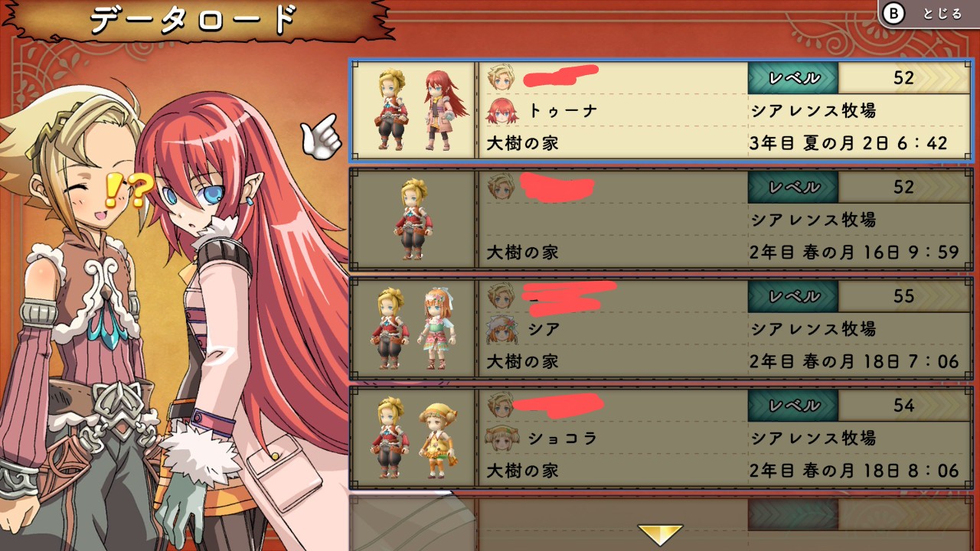Click the exclamation question mark emote
Image resolution: width=980 pixels, height=551 pixels.
click(124, 191)
